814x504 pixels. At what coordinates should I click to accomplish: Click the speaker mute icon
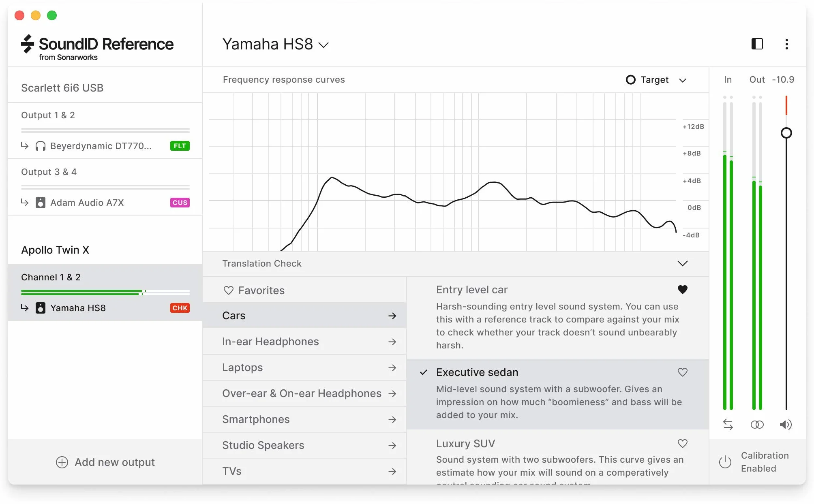click(x=786, y=425)
